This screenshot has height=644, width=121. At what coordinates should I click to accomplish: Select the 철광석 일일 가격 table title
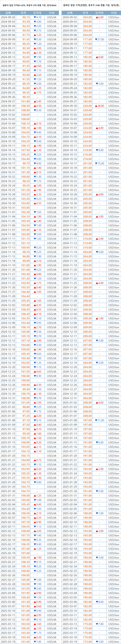click(29, 5)
